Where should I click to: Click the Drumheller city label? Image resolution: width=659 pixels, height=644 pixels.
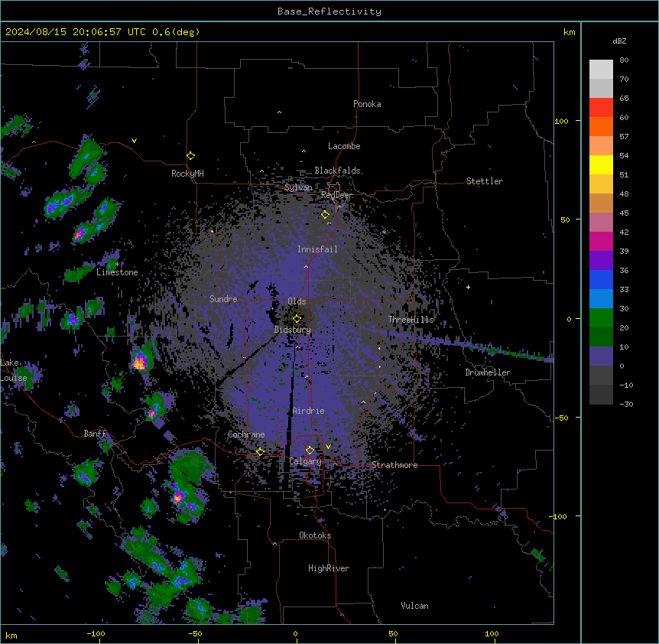click(488, 372)
